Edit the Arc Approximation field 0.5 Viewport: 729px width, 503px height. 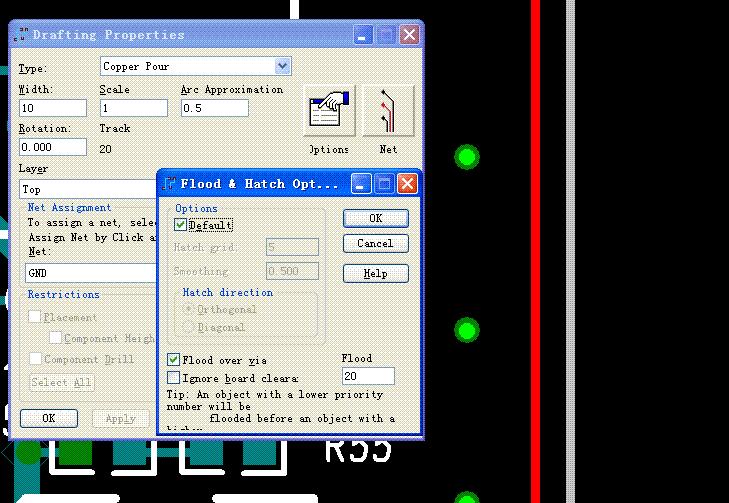click(214, 108)
